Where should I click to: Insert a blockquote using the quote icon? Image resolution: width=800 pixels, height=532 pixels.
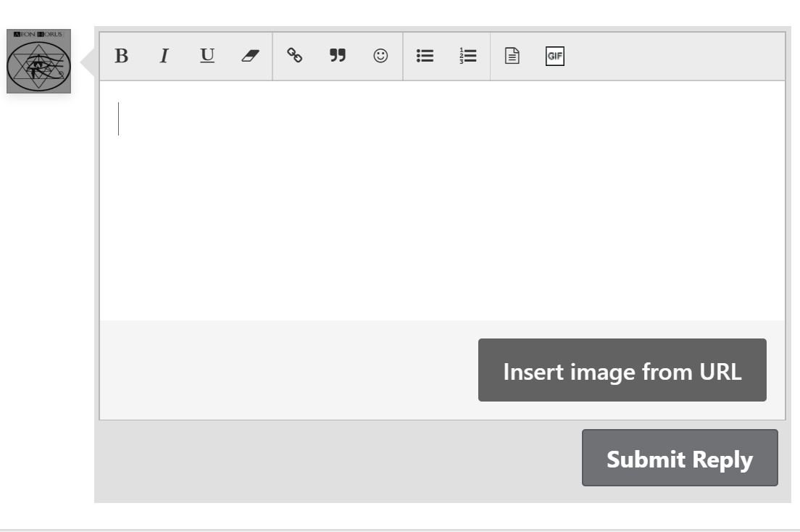click(338, 56)
